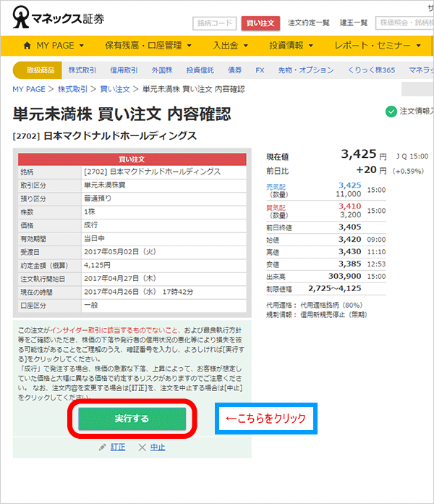Click the 買い注文 breadcrumb link

pyautogui.click(x=115, y=89)
